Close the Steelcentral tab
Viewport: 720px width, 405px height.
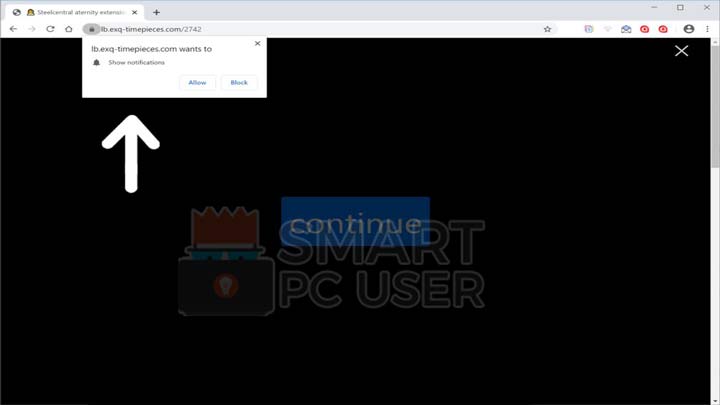tap(135, 12)
